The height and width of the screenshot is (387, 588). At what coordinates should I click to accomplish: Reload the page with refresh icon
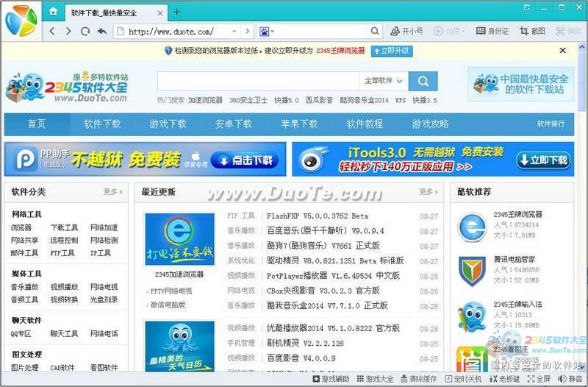tap(85, 31)
